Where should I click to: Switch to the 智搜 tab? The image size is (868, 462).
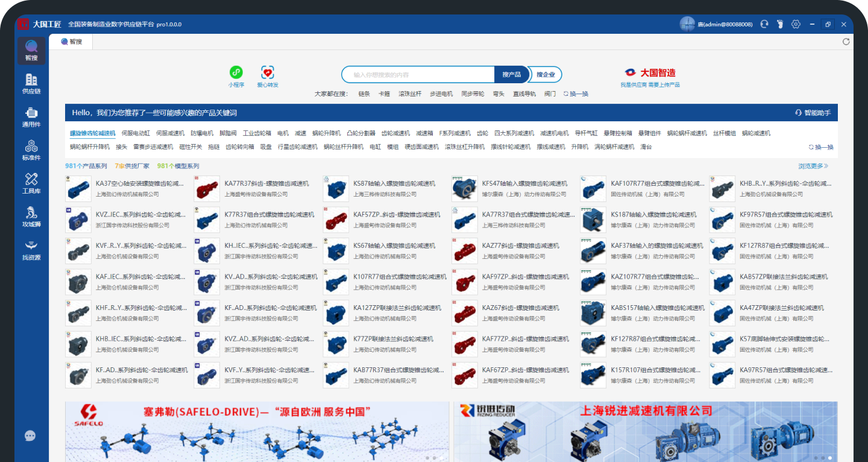72,42
